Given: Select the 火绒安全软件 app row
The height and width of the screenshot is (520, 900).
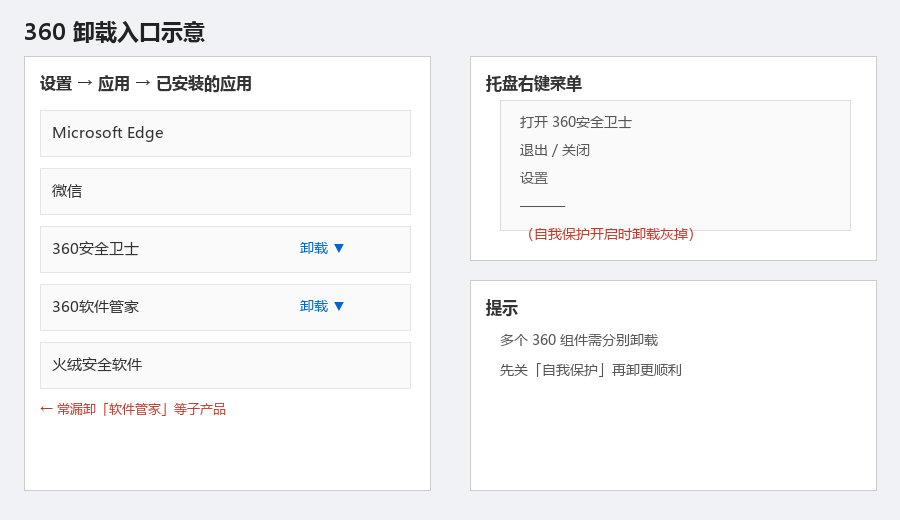Looking at the screenshot, I should [225, 366].
